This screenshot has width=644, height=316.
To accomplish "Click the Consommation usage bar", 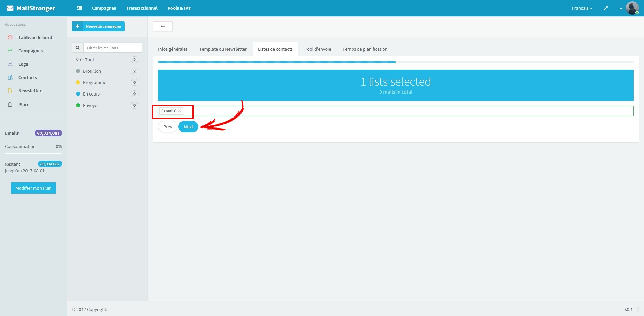I will coord(34,153).
